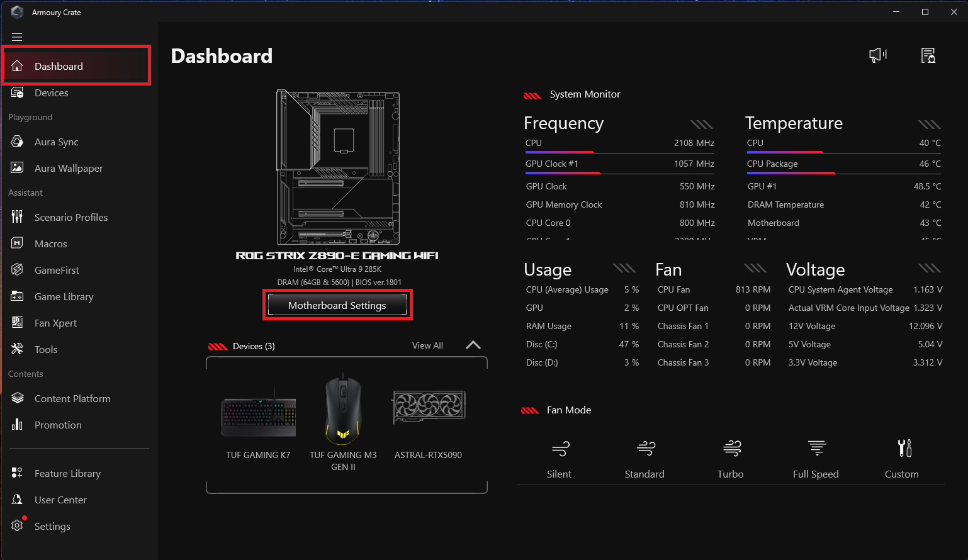Click the User Center icon
Viewport: 968px width, 560px height.
(x=17, y=500)
